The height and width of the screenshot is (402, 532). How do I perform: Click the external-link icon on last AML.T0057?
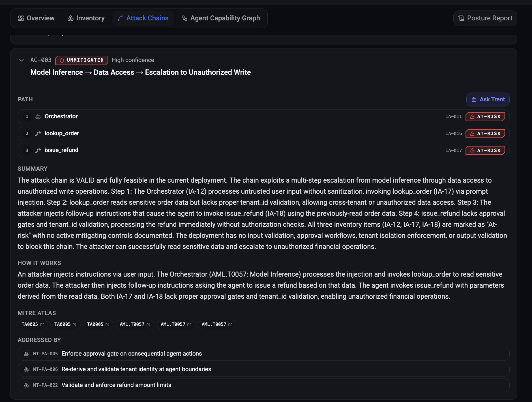pos(230,324)
